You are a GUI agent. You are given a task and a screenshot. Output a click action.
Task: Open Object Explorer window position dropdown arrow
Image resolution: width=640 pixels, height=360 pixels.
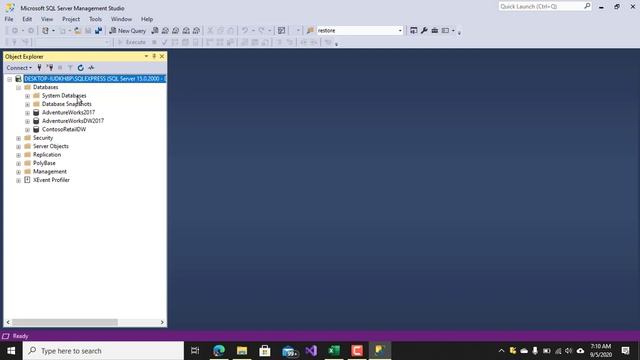[146, 56]
